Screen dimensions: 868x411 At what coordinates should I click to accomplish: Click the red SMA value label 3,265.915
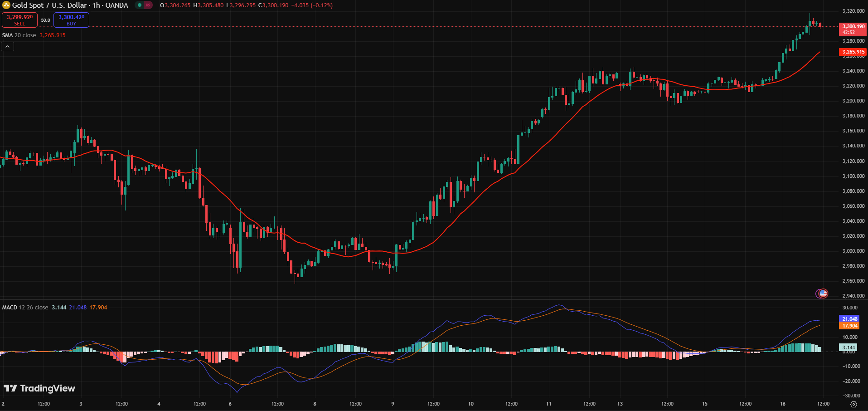point(853,52)
